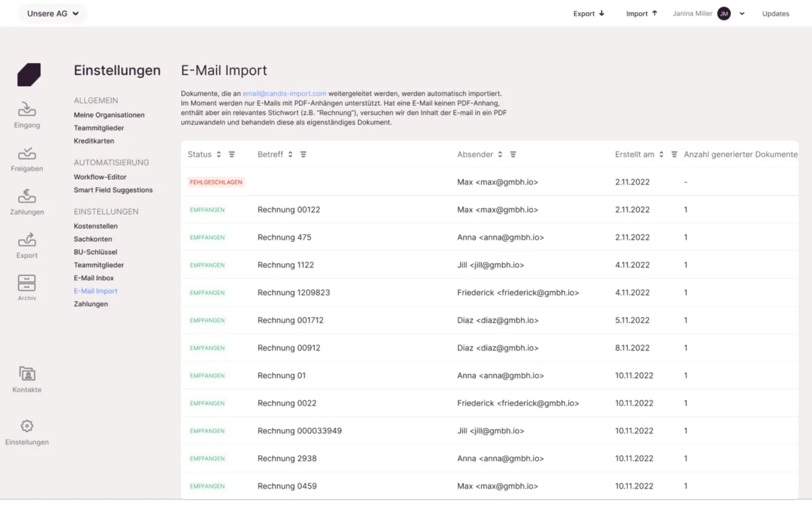Open the top bar Export menu

click(x=589, y=14)
